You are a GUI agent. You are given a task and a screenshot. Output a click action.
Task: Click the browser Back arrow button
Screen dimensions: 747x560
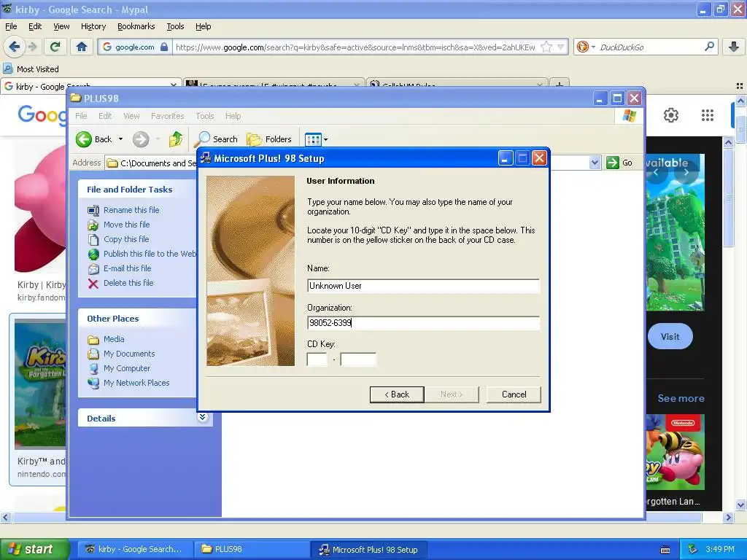tap(14, 47)
